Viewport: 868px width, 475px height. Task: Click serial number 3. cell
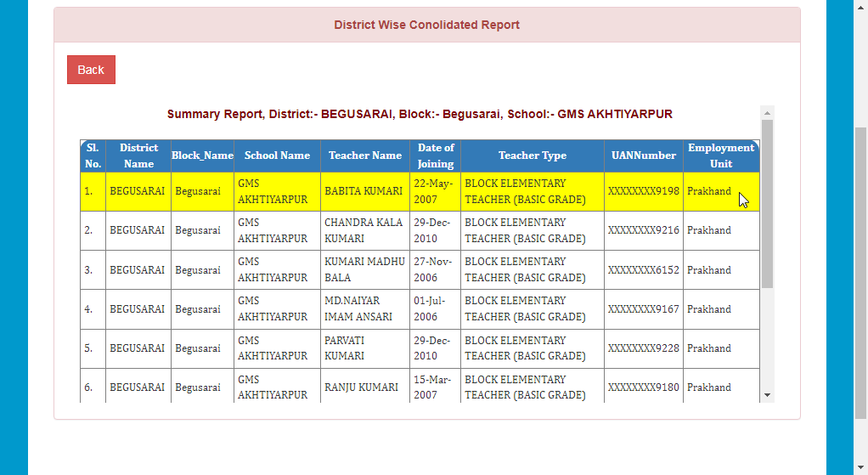click(x=93, y=269)
